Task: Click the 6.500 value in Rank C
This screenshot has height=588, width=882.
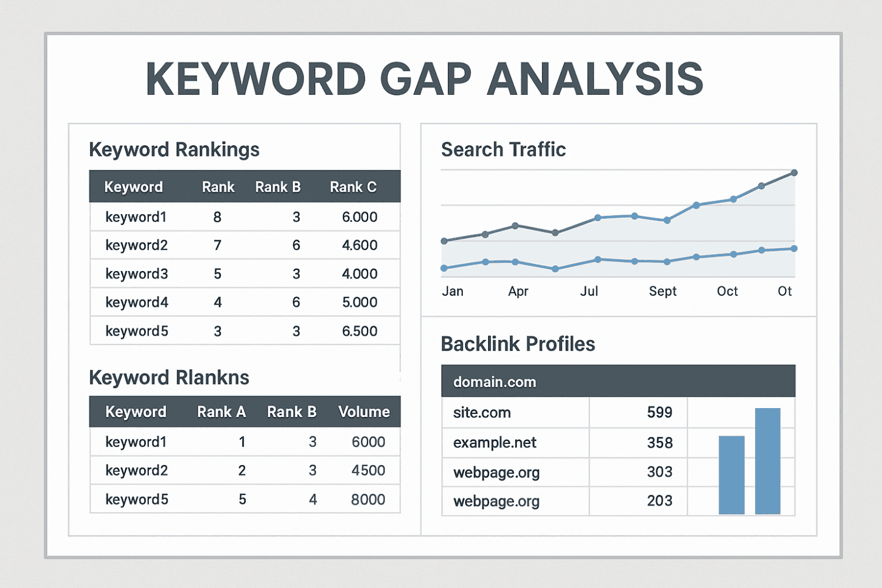Action: (x=359, y=331)
